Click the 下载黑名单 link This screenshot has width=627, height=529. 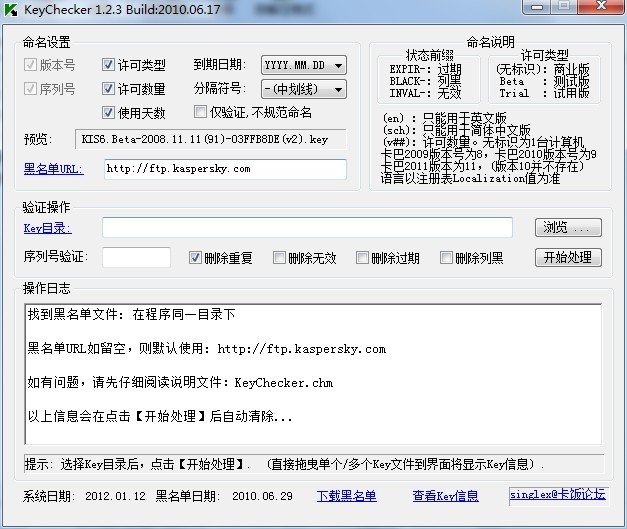pyautogui.click(x=346, y=496)
